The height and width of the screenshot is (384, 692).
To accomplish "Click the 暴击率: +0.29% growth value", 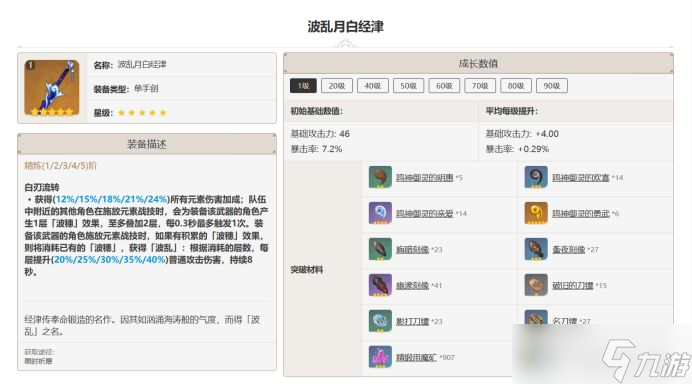I will pos(517,149).
